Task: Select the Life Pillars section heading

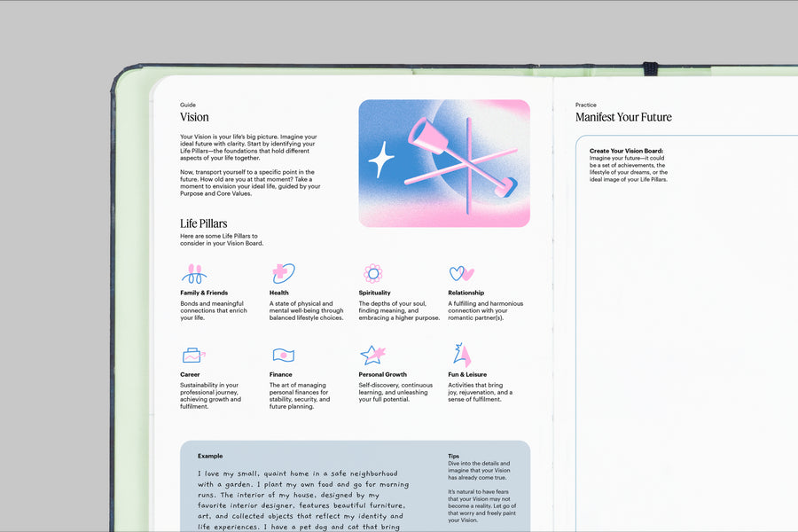Action: tap(203, 223)
